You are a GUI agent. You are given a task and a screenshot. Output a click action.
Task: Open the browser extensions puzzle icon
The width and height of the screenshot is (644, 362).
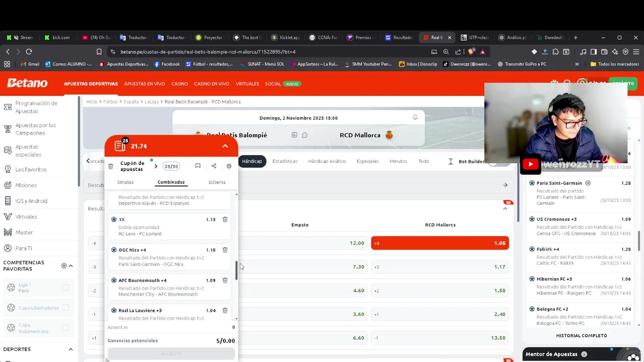pos(555,51)
